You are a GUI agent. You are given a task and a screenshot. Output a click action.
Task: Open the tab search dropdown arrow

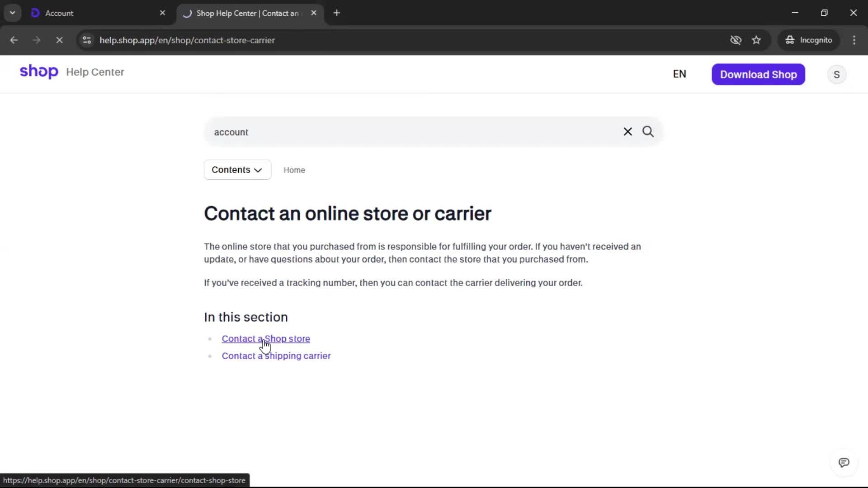coord(13,13)
